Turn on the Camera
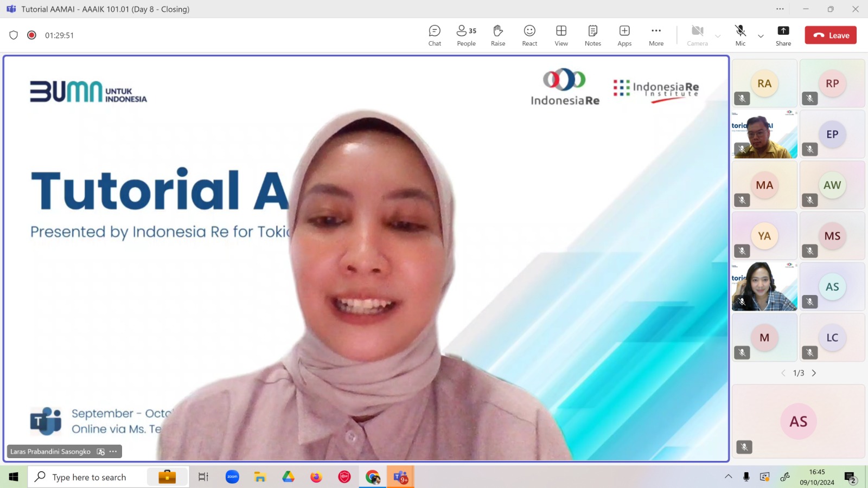Screen dimensions: 868x488 tap(697, 36)
